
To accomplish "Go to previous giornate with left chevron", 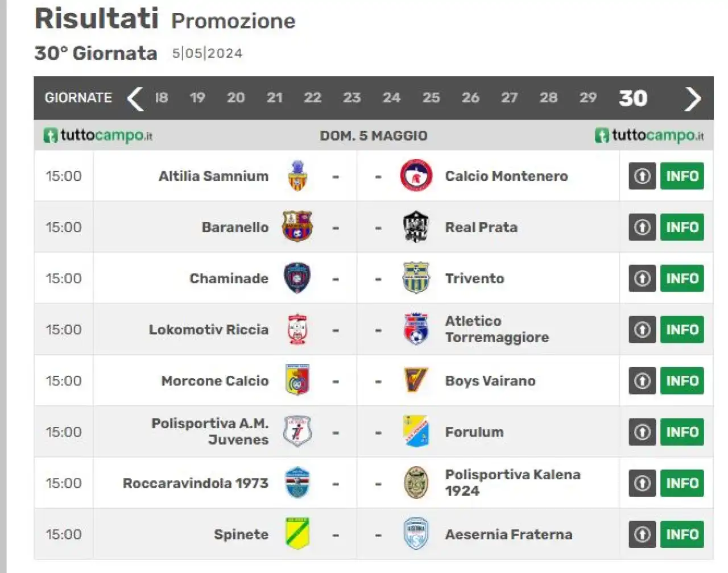I will click(135, 98).
